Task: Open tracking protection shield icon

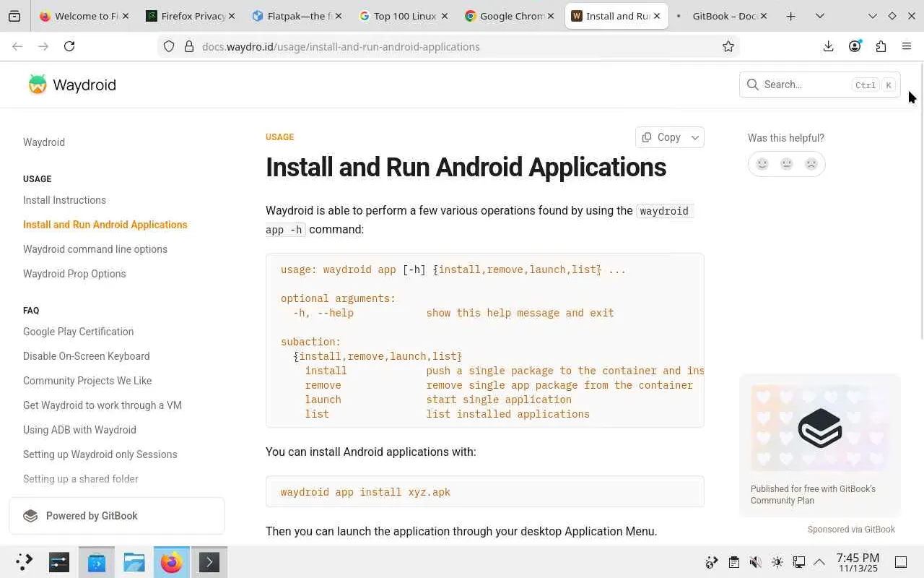Action: click(169, 46)
